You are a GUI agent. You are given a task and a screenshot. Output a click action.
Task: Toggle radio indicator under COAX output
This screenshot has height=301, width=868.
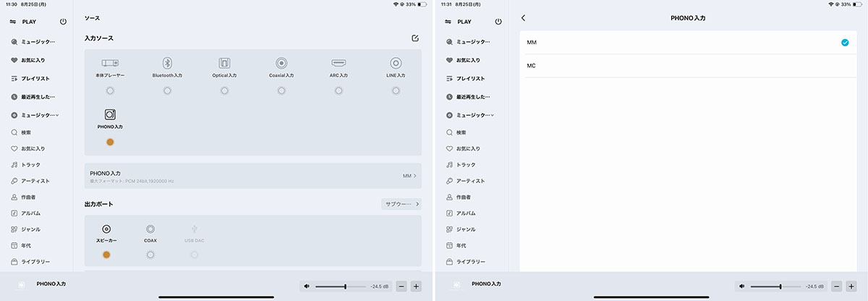click(x=150, y=255)
